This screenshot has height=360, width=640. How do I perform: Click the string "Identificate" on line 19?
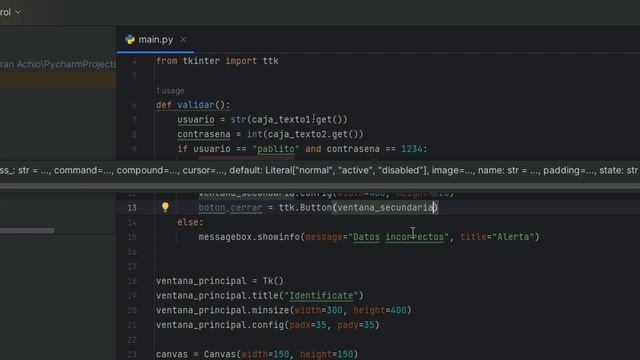pyautogui.click(x=321, y=296)
